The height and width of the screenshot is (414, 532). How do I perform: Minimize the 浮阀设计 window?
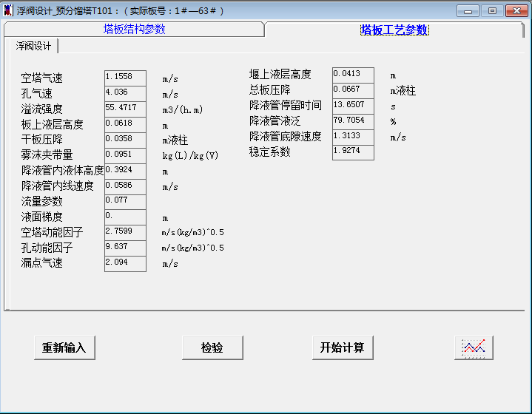pyautogui.click(x=468, y=11)
